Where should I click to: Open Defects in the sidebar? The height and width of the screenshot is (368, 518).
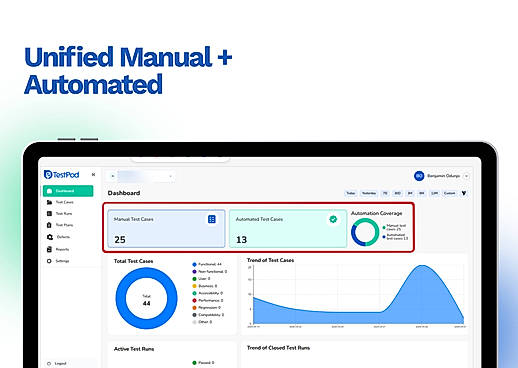click(63, 237)
